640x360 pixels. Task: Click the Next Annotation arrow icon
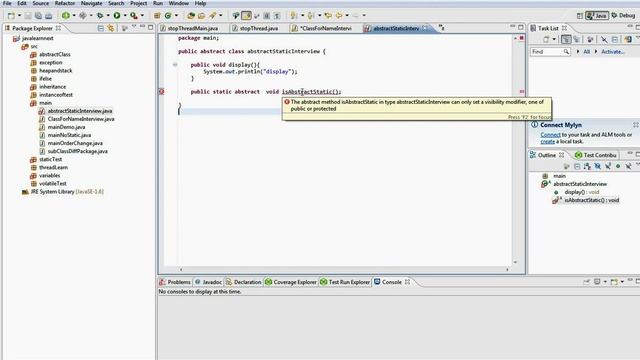293,16
